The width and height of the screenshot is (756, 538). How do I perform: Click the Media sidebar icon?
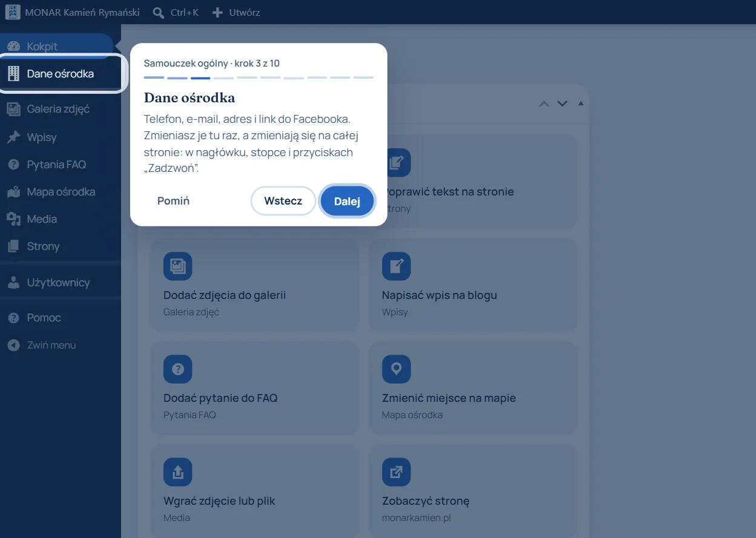(13, 219)
